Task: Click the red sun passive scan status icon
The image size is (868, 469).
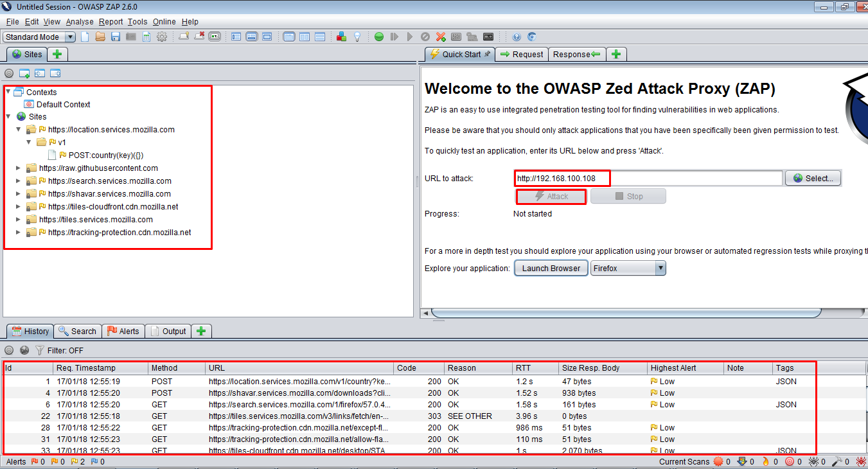Action: pos(718,461)
